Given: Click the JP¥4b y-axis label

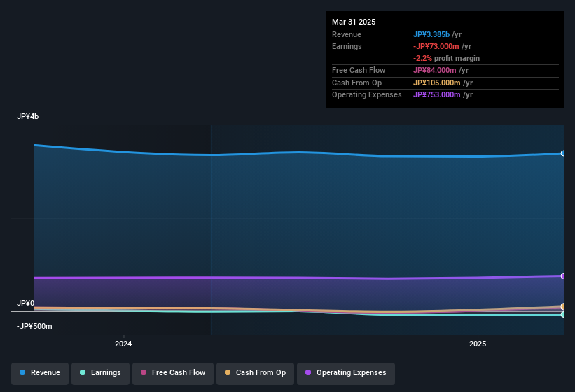Looking at the screenshot, I should 27,116.
